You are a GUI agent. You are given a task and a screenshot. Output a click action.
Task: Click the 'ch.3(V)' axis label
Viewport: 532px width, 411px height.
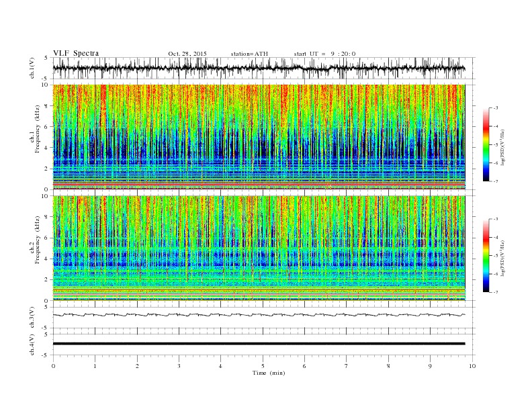[x=32, y=318]
